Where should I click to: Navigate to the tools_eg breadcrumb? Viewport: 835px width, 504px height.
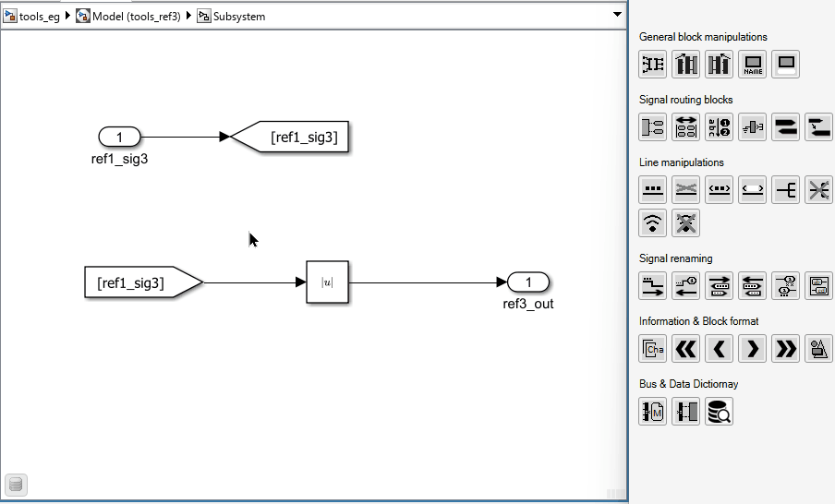click(32, 16)
